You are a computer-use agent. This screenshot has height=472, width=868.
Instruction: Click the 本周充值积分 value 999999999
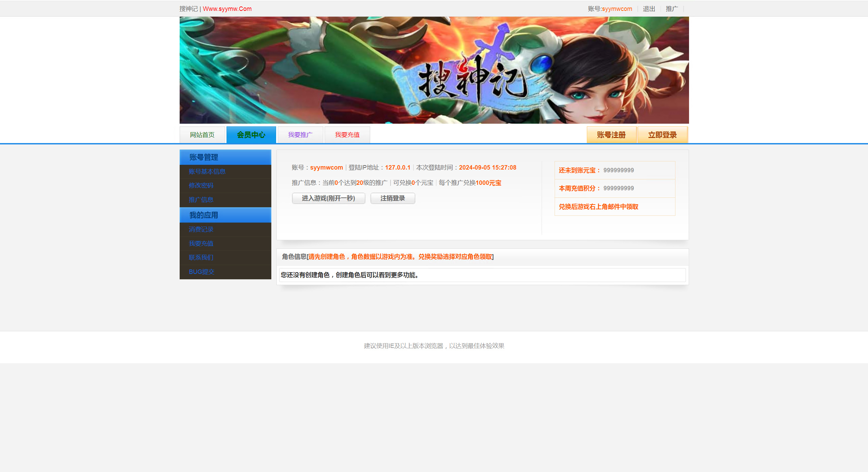click(618, 188)
